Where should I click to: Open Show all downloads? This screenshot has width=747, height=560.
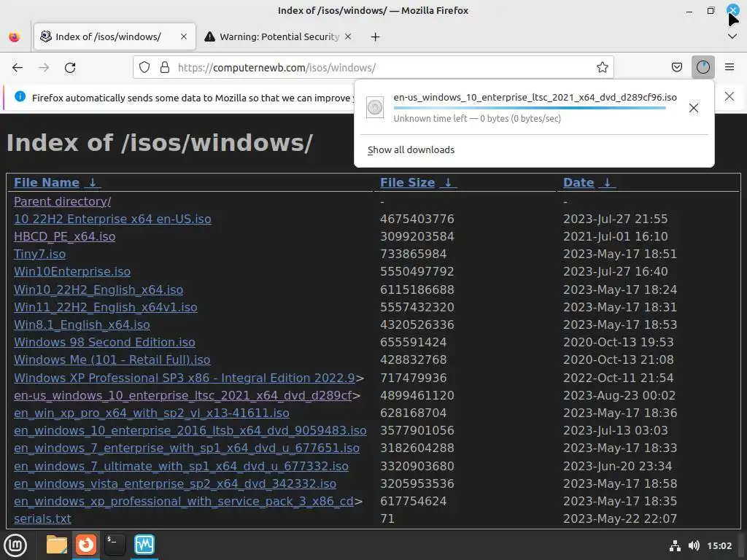411,150
